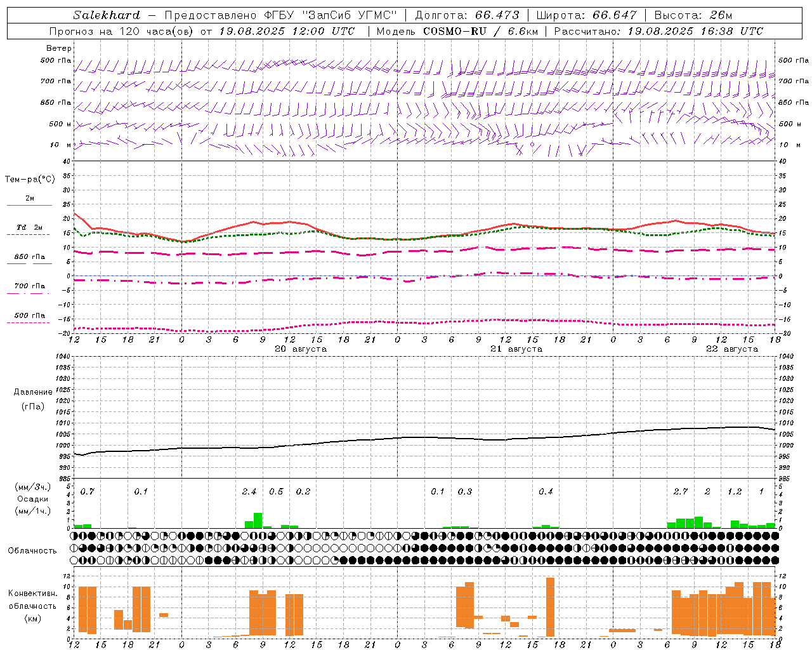Click the 700 гПа temperature legend entry

(x=30, y=286)
